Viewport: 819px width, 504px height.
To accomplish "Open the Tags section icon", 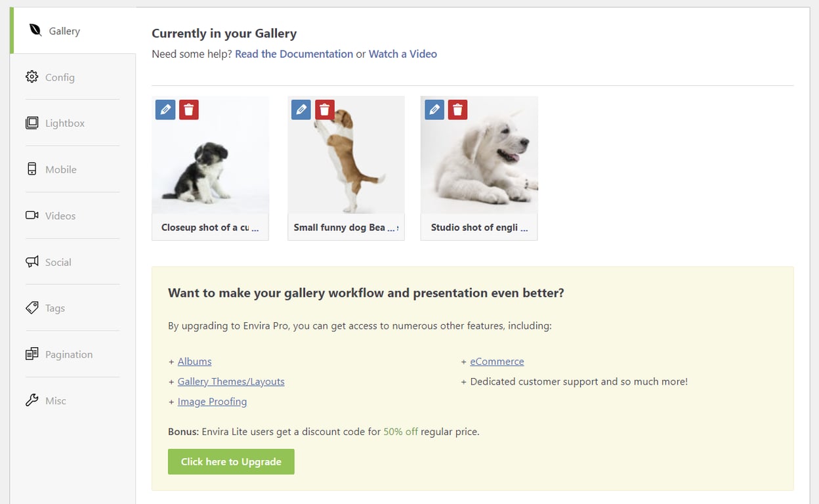I will pyautogui.click(x=31, y=307).
